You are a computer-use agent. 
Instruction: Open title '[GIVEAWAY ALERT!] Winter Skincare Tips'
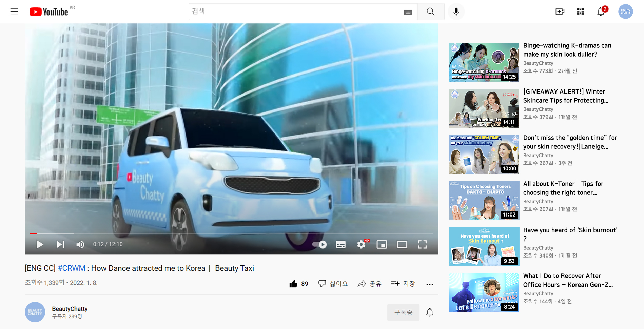click(x=566, y=96)
